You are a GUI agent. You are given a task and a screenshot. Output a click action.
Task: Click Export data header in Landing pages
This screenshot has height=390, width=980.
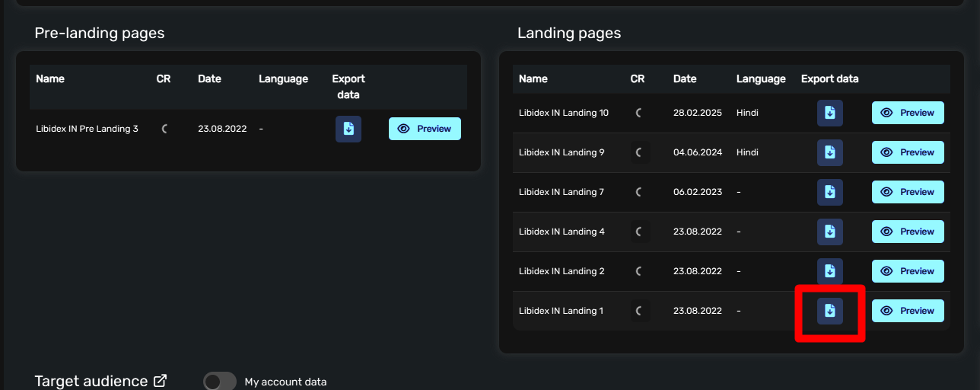[x=829, y=78]
